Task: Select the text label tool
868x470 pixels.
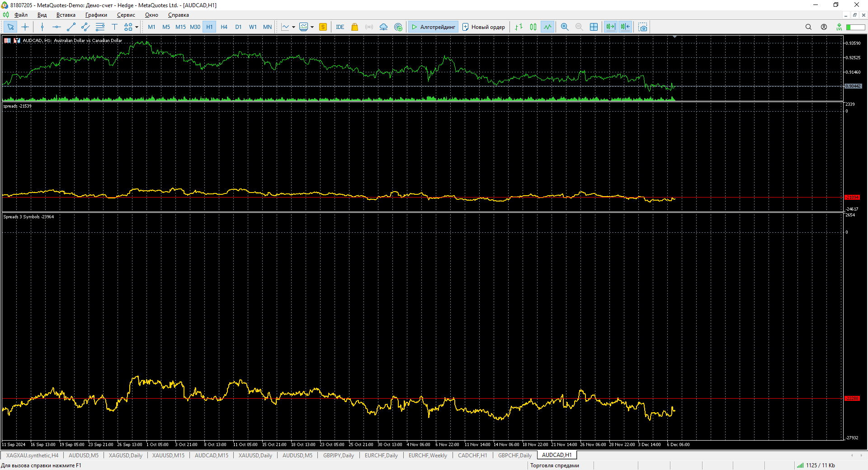Action: (x=114, y=27)
